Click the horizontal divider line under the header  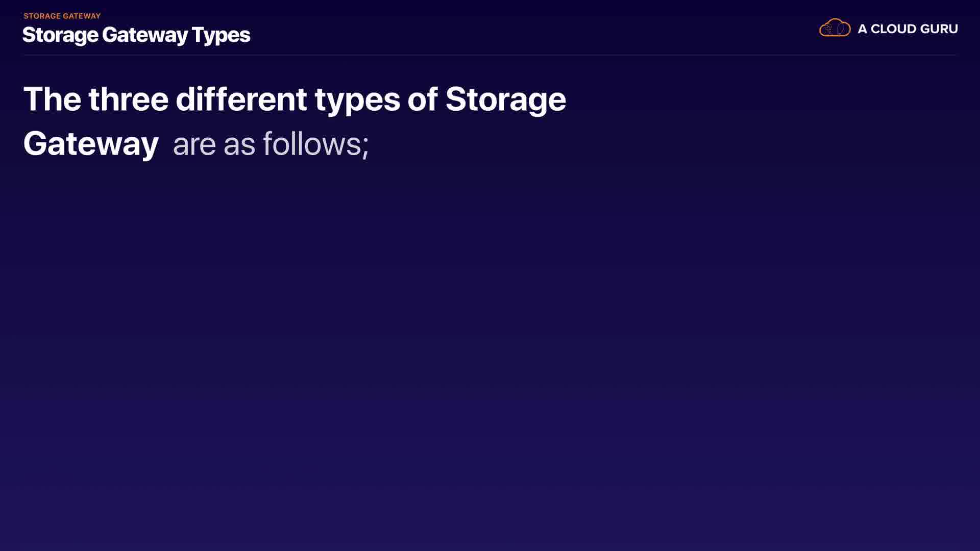tap(490, 55)
